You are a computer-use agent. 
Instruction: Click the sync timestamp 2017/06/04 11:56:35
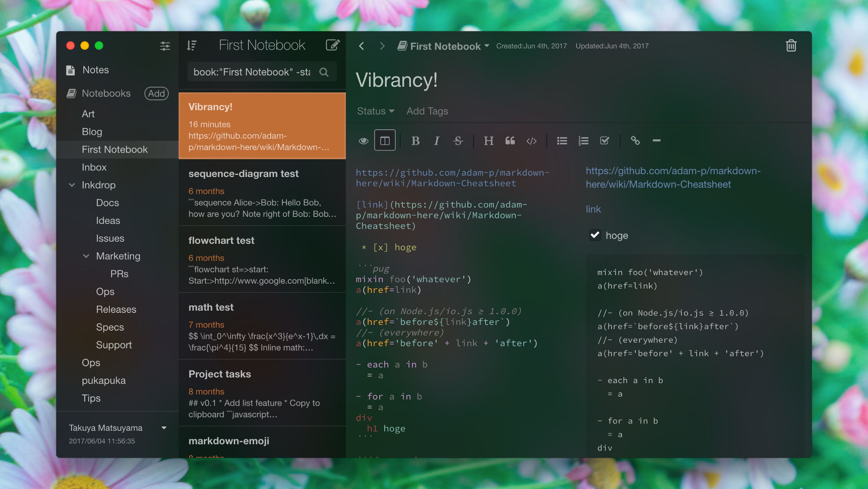click(102, 441)
